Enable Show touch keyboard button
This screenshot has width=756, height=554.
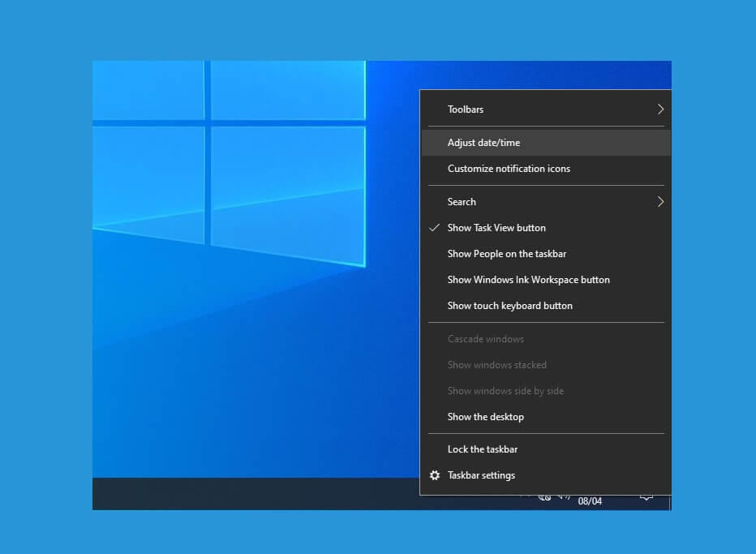click(510, 306)
